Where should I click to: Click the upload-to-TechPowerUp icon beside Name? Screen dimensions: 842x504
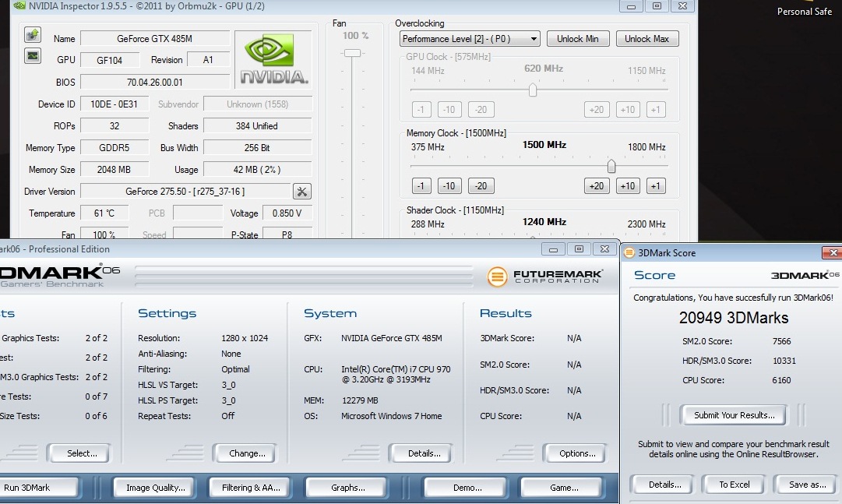[x=33, y=34]
